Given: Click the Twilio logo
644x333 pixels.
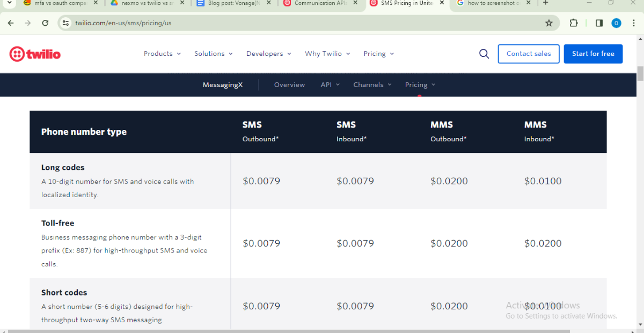Looking at the screenshot, I should pos(35,54).
